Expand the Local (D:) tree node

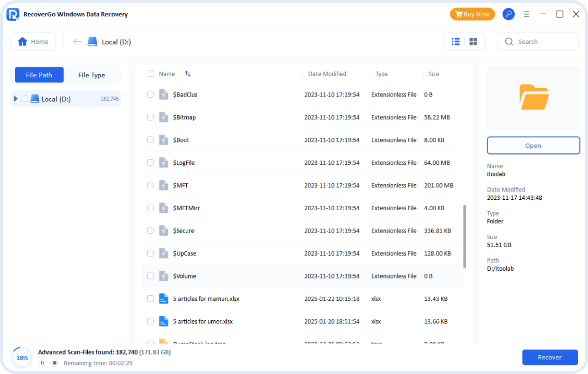(16, 99)
